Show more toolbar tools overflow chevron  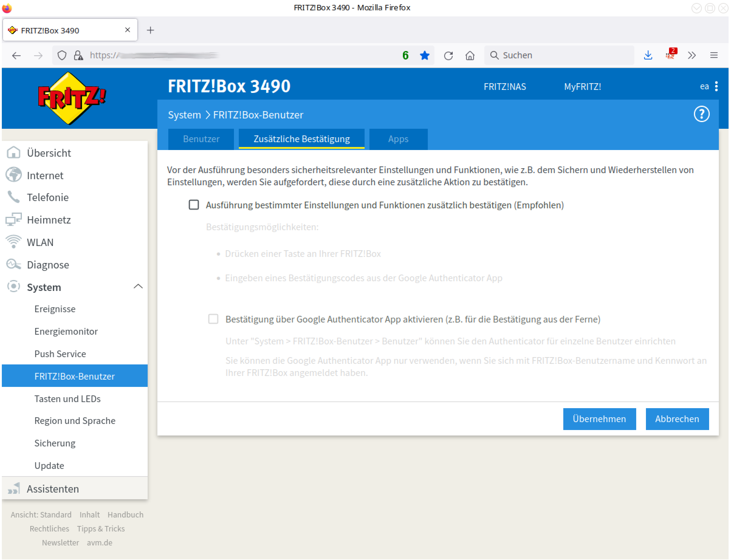click(692, 55)
